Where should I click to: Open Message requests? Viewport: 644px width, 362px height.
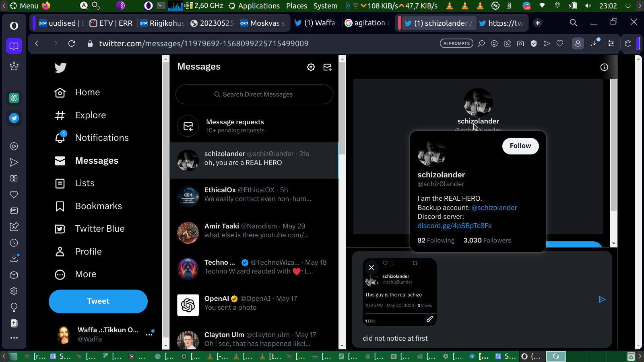click(254, 126)
